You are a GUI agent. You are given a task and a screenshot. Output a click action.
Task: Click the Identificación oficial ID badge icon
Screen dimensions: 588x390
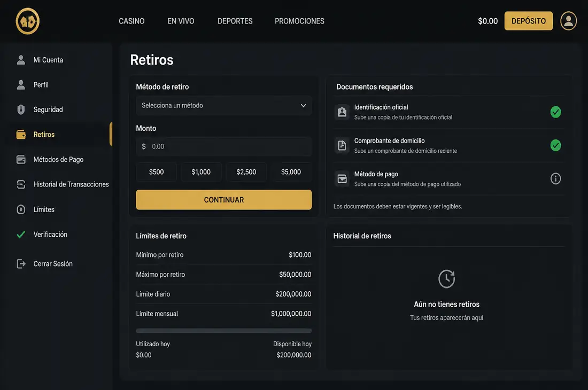(342, 112)
